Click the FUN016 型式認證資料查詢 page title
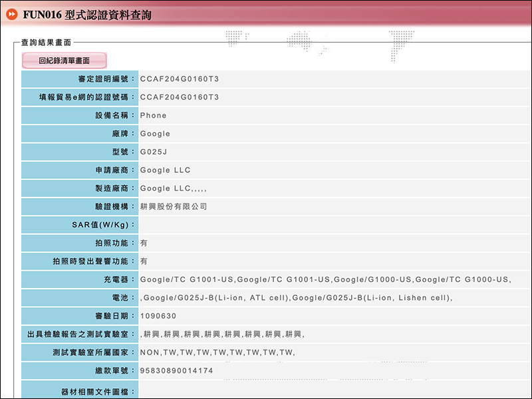The width and height of the screenshot is (532, 399). [x=87, y=15]
